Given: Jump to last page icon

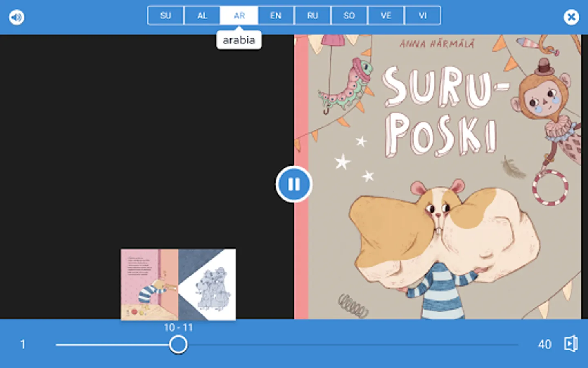Looking at the screenshot, I should (x=571, y=344).
